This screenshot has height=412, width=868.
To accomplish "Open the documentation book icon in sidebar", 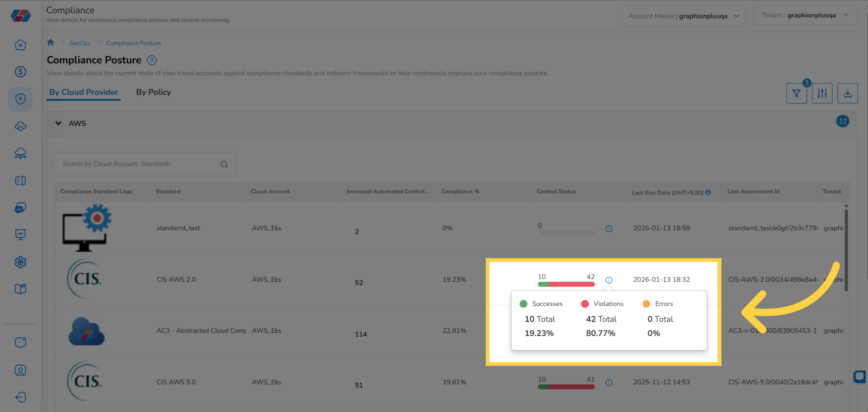I will point(21,289).
